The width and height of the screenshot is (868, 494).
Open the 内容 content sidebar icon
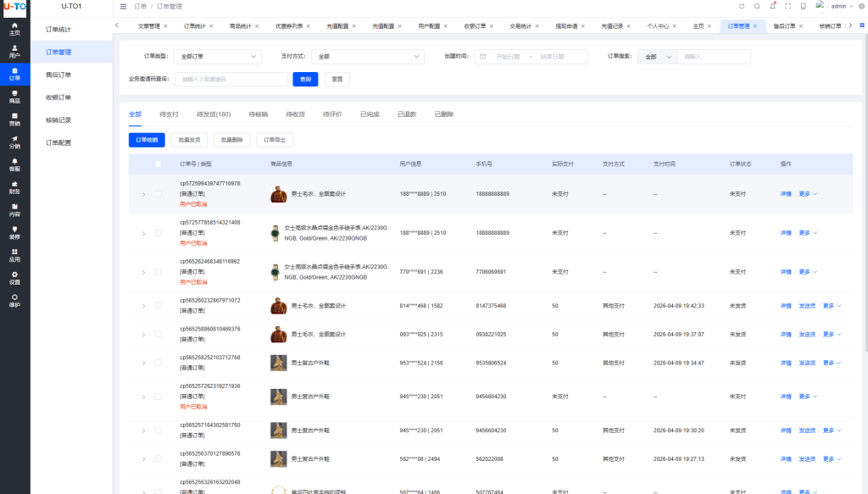pos(14,210)
